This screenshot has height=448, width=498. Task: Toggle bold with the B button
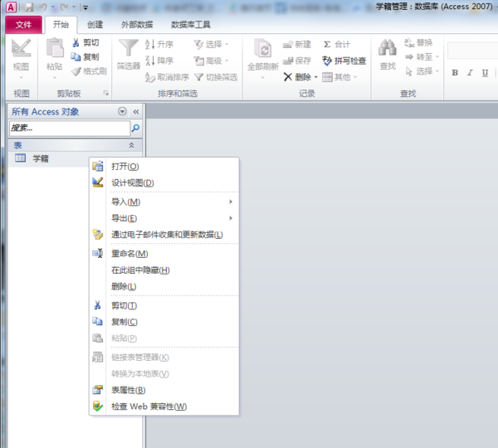[455, 73]
